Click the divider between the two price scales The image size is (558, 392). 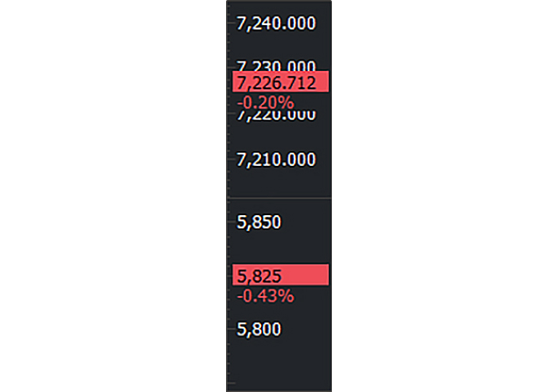(279, 198)
